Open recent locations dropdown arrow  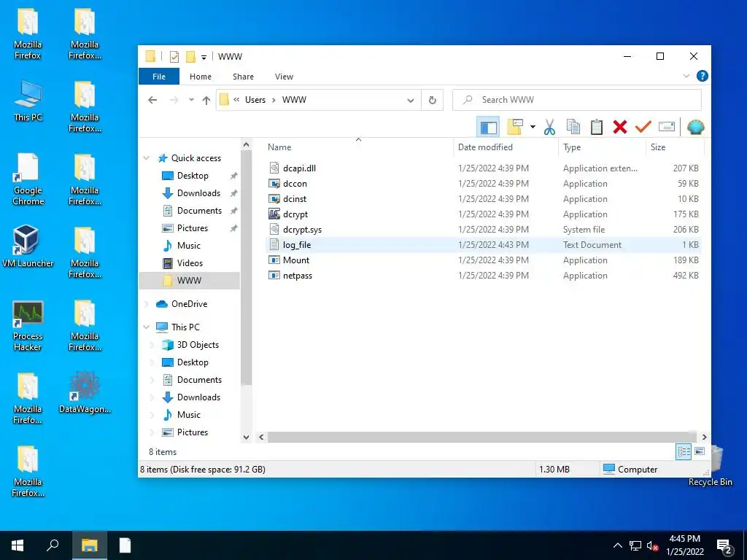point(191,100)
